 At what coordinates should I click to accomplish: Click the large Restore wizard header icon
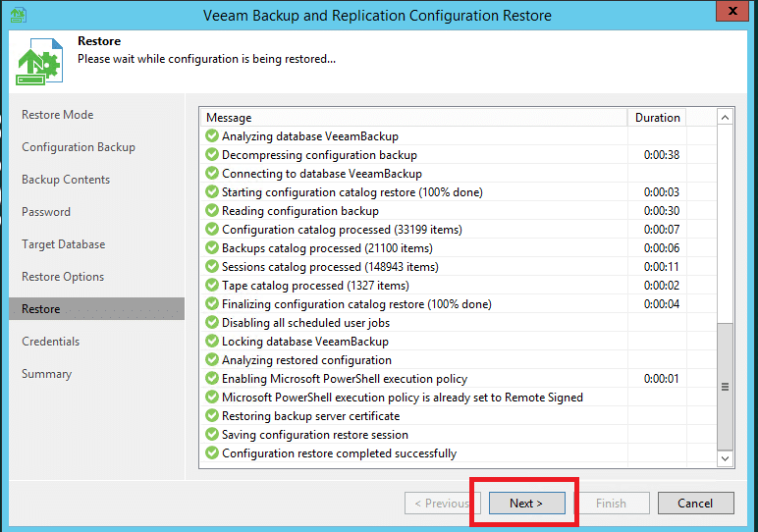pos(39,62)
